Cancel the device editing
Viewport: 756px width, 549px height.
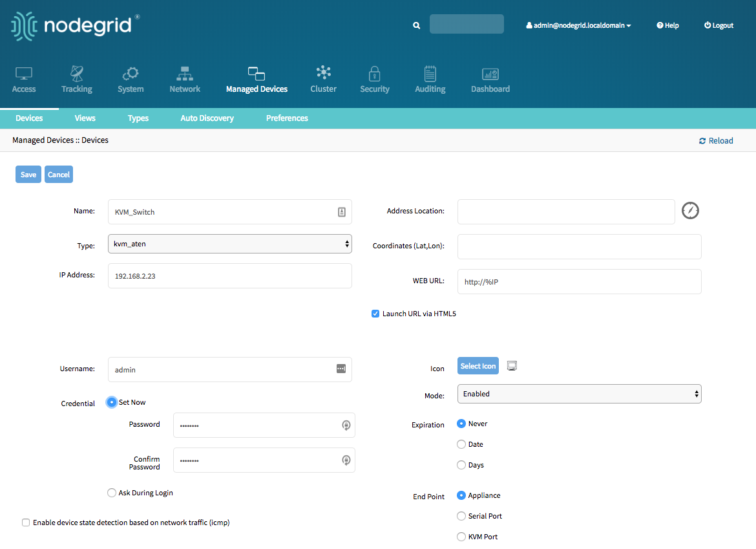[x=59, y=175]
